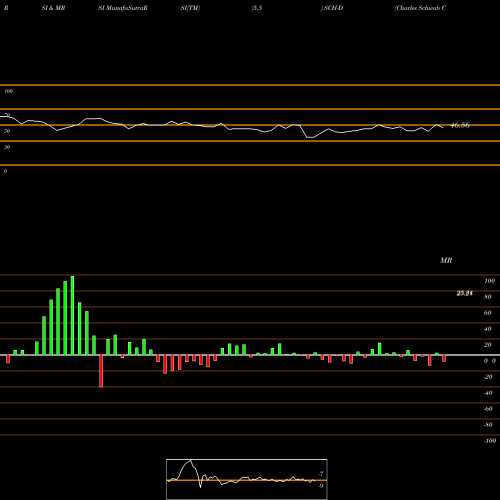
Task: Click the 40 label on MR axis
Action: pos(488,329)
